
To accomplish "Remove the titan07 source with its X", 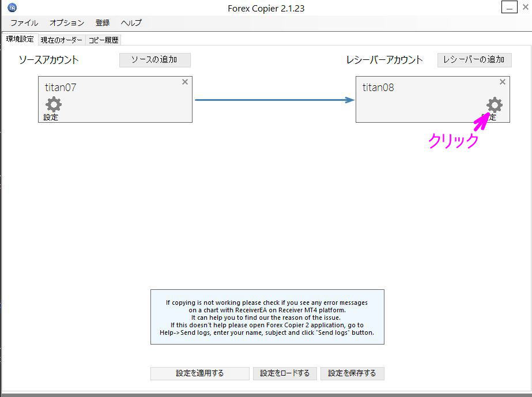I will click(x=185, y=82).
